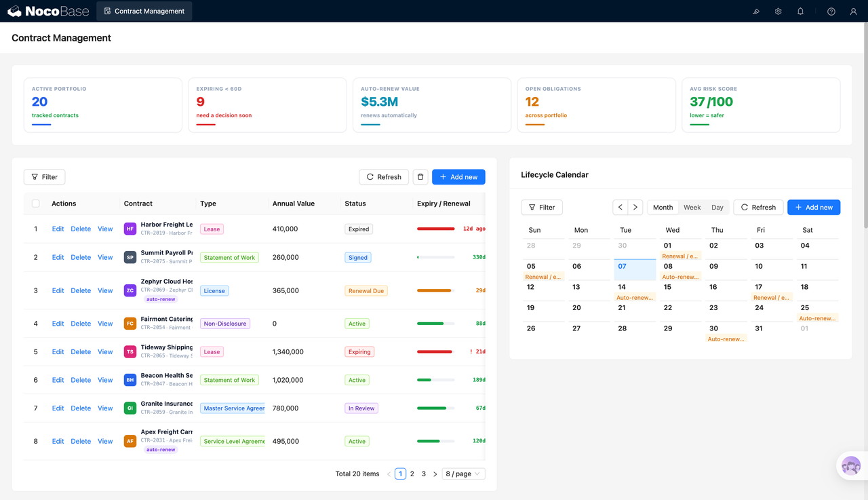Open the notifications bell
Image resolution: width=868 pixels, height=500 pixels.
[x=800, y=12]
